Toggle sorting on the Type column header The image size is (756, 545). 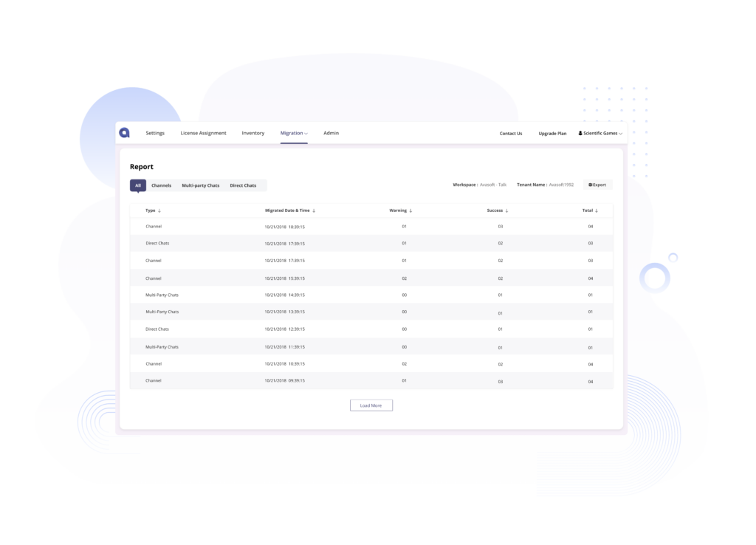tap(151, 210)
